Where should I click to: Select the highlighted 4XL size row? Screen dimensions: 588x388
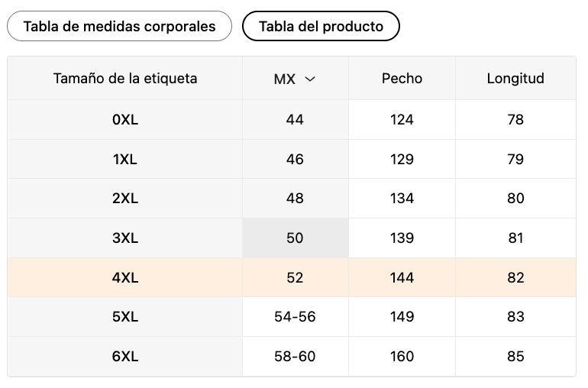pos(292,278)
